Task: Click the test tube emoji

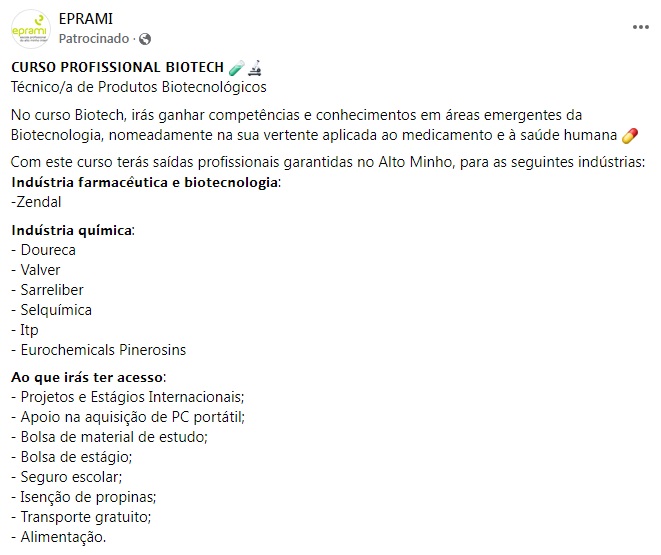Action: coord(236,68)
